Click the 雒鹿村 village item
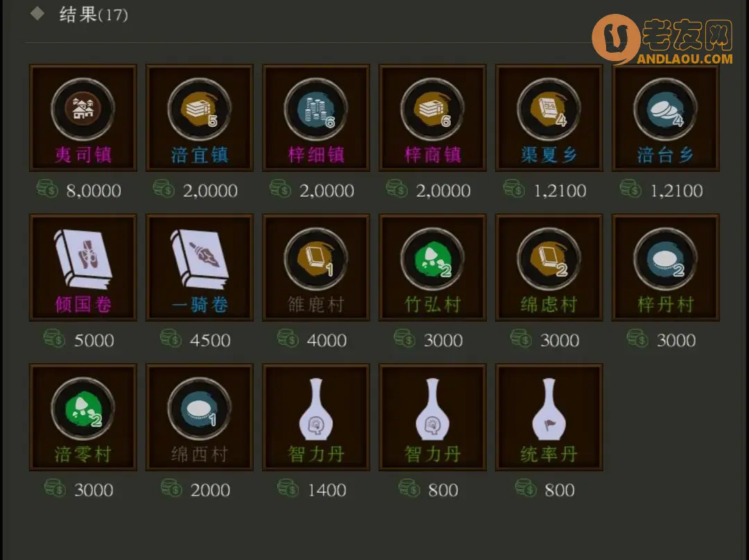Viewport: 749px width, 560px height. [316, 268]
